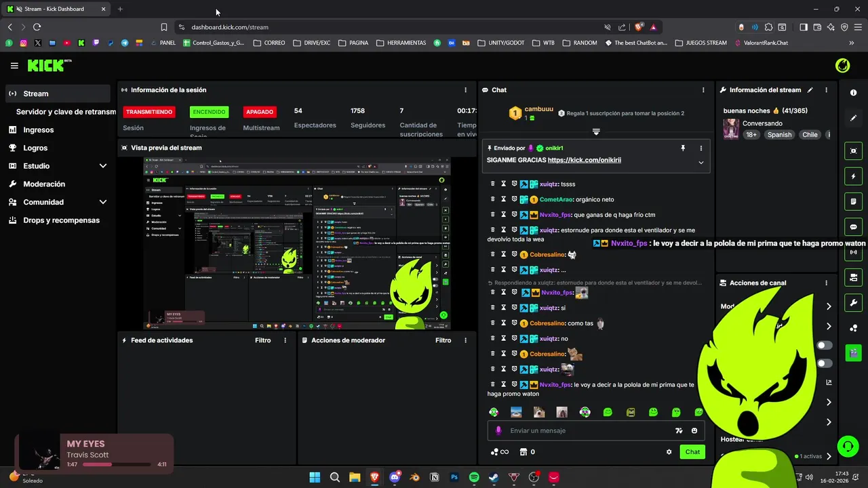Click the lightning bolt icon in right toolbar

pyautogui.click(x=854, y=176)
